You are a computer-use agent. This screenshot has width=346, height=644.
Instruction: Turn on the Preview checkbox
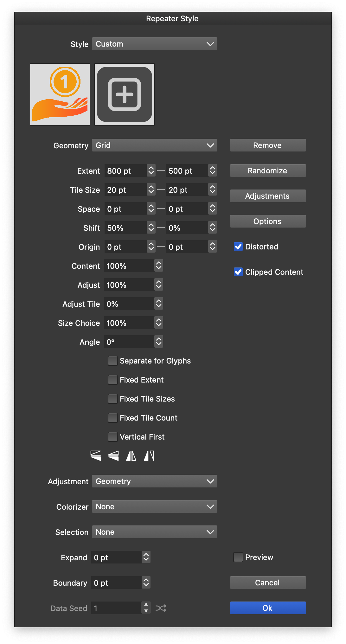[x=238, y=557]
